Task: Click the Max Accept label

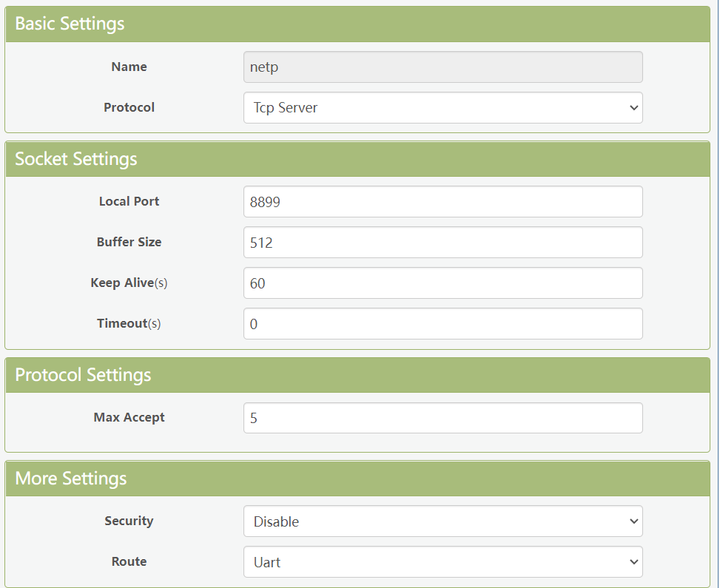Action: tap(129, 417)
